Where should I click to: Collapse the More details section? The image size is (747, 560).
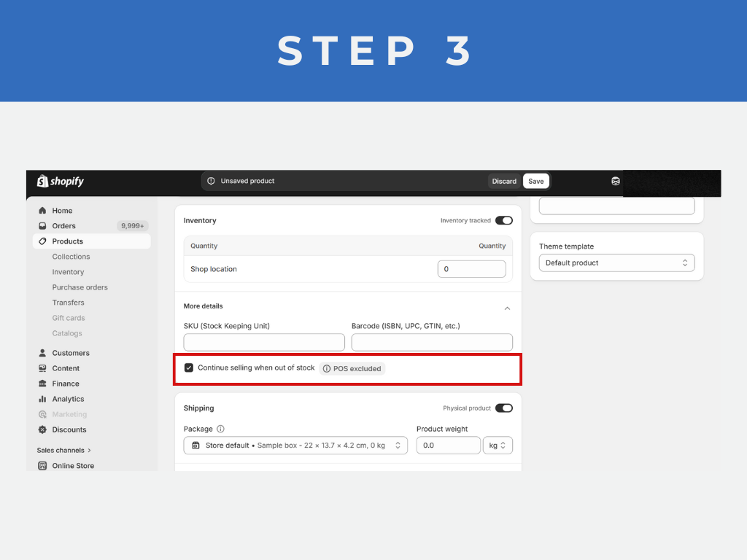[x=507, y=308]
